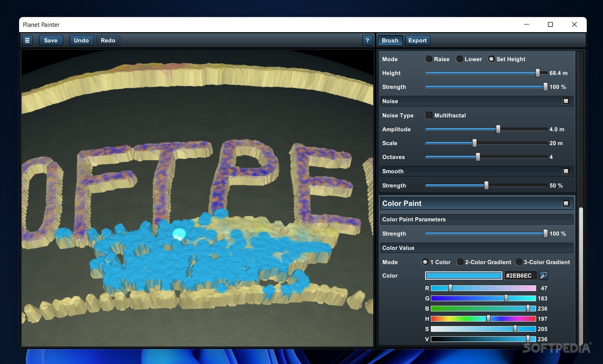Click the red value 47
This screenshot has width=603, height=364.
click(x=544, y=288)
